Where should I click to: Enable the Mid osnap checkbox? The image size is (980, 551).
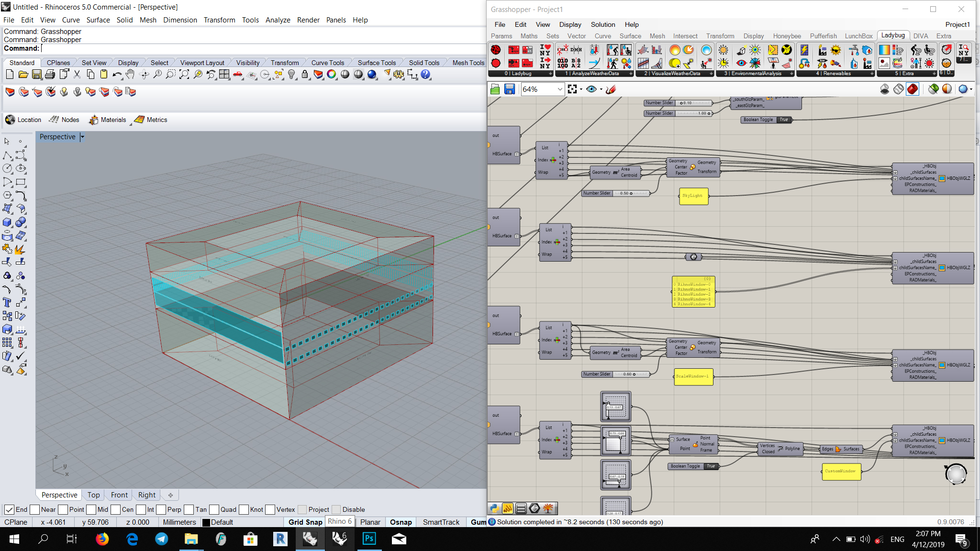(91, 509)
